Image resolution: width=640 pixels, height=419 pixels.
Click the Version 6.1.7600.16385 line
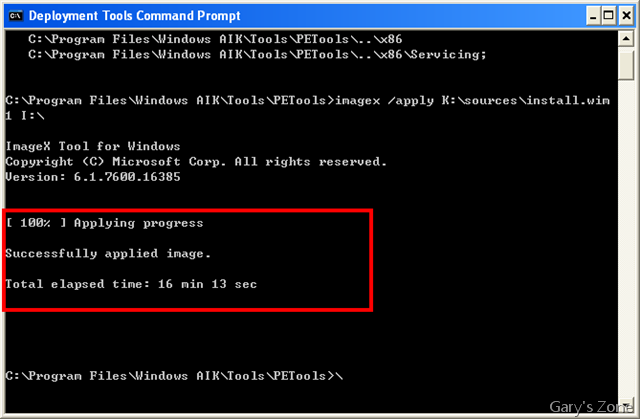click(93, 177)
